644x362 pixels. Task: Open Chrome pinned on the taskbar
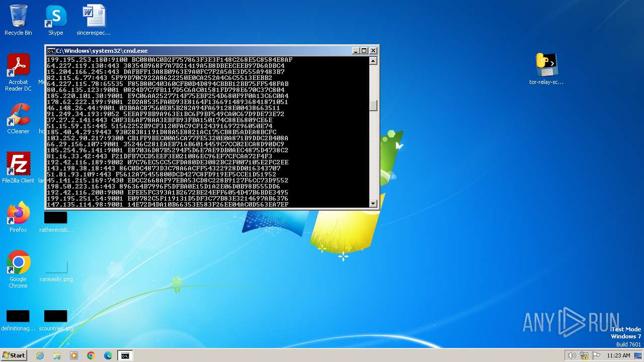91,355
